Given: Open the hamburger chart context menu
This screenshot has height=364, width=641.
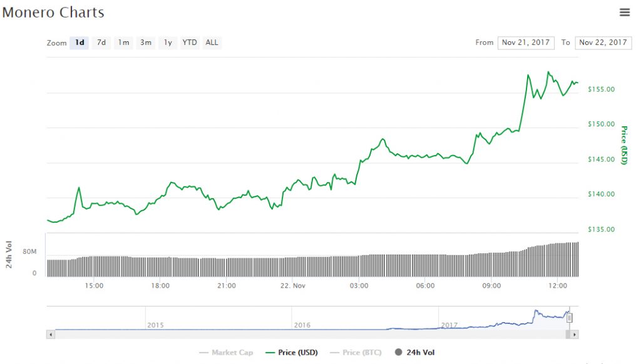Looking at the screenshot, I should pyautogui.click(x=624, y=12).
